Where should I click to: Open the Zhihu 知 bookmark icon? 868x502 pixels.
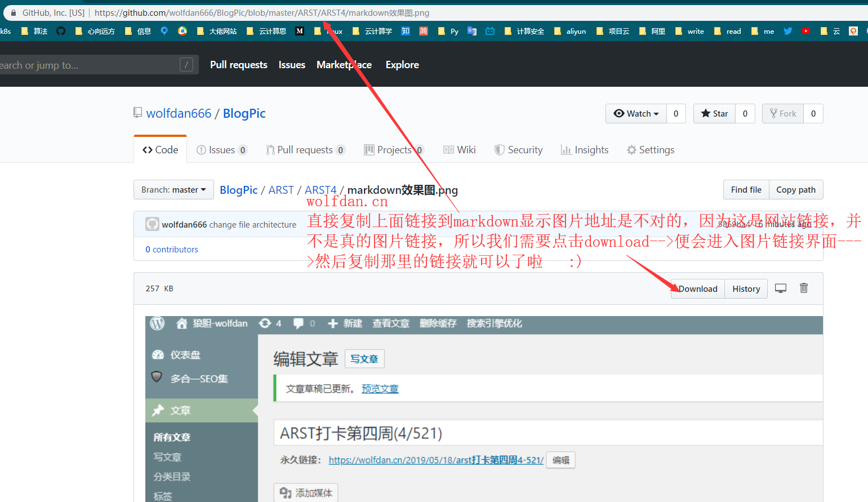click(406, 31)
